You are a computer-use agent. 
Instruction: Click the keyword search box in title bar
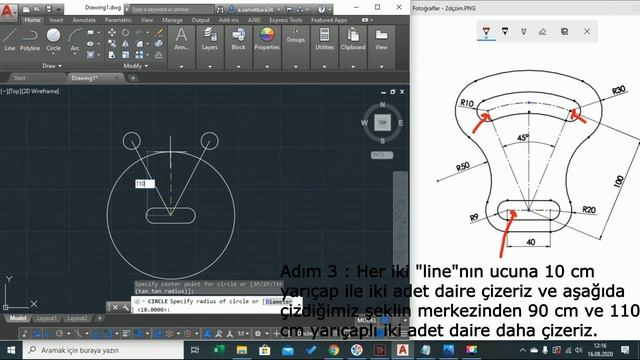[171, 9]
